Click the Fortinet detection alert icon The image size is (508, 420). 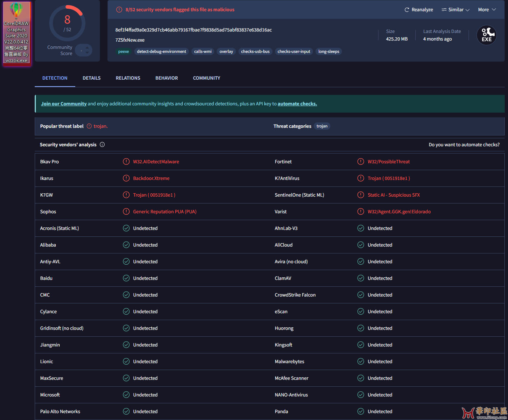pos(361,161)
